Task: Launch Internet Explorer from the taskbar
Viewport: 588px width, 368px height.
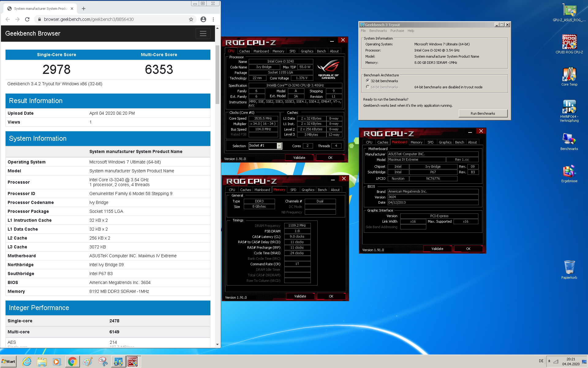Action: [27, 362]
